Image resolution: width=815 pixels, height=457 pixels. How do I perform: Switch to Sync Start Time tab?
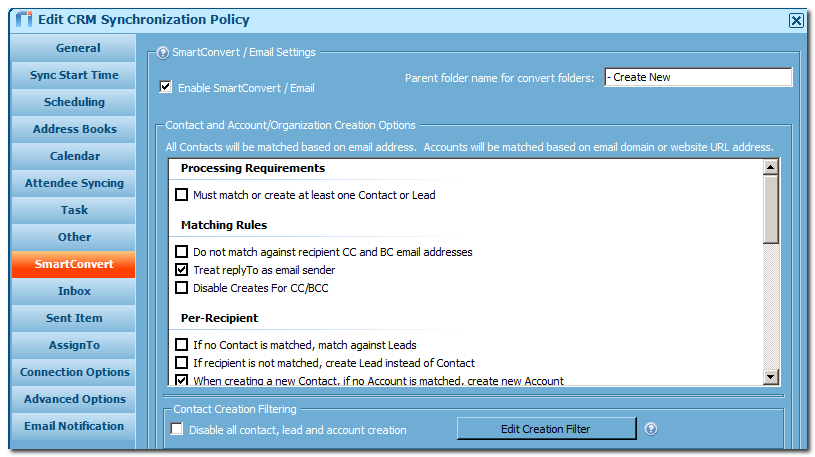tap(74, 75)
